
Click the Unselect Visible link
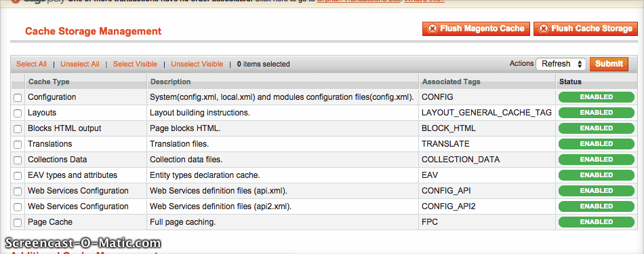[197, 65]
